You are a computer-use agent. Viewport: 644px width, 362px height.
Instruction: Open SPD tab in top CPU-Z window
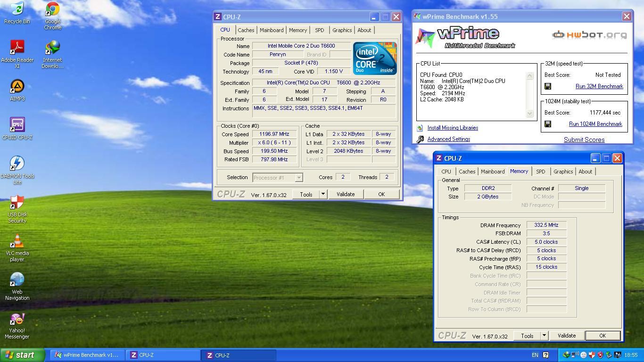(319, 30)
